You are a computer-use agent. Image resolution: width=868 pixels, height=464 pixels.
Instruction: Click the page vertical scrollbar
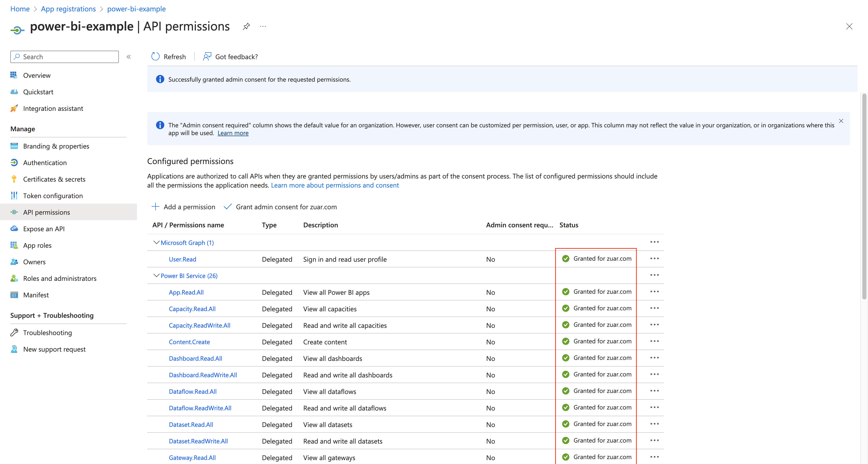click(x=864, y=196)
